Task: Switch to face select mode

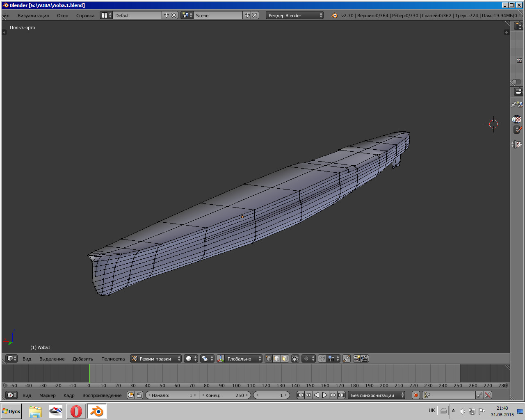Action: pos(285,358)
